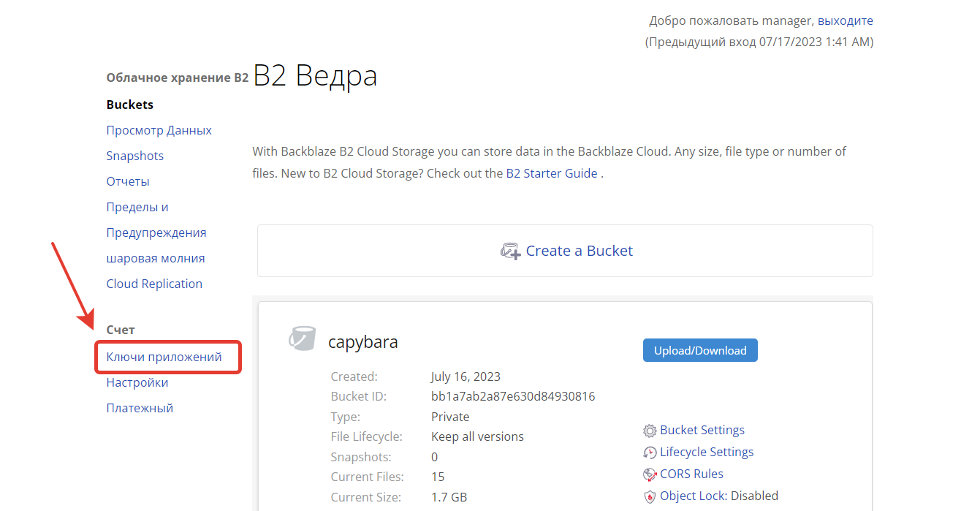Image resolution: width=980 pixels, height=511 pixels.
Task: Go to Ключи приложений in sidebar
Action: click(164, 357)
